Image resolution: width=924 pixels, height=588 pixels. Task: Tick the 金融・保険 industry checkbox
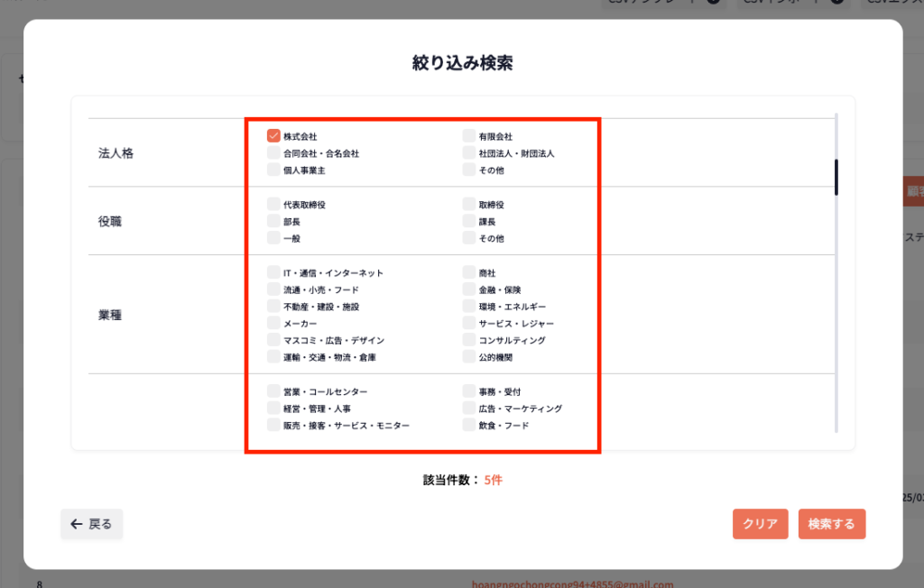[x=468, y=289]
